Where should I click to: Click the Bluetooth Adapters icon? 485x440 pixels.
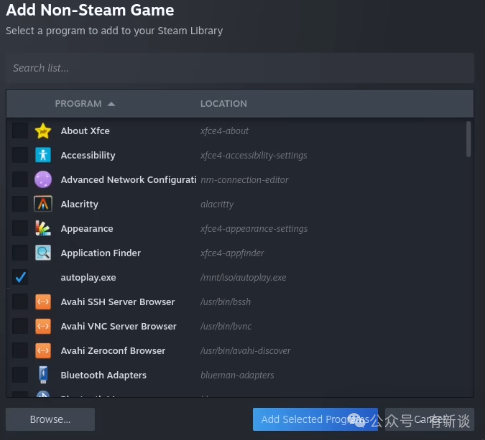(x=43, y=375)
